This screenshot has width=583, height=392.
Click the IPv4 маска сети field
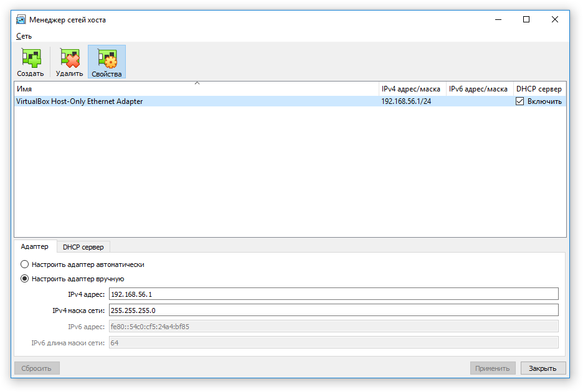coord(333,310)
